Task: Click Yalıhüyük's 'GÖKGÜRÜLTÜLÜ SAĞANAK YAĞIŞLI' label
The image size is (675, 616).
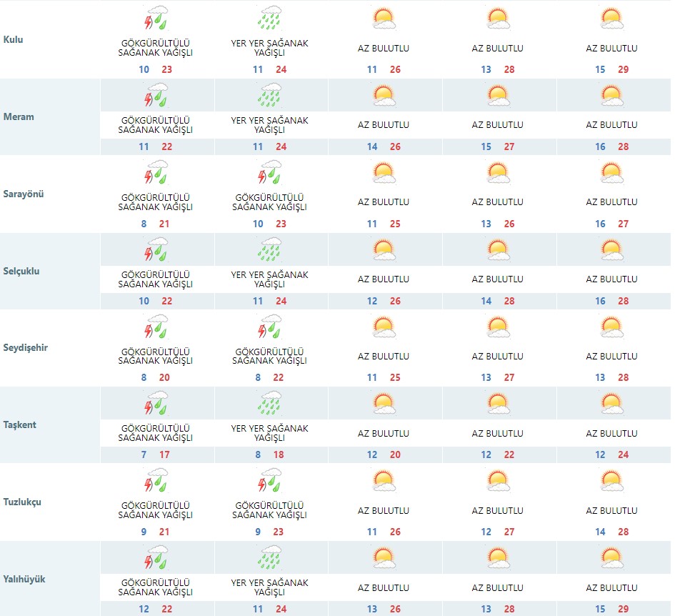Action: (x=156, y=587)
